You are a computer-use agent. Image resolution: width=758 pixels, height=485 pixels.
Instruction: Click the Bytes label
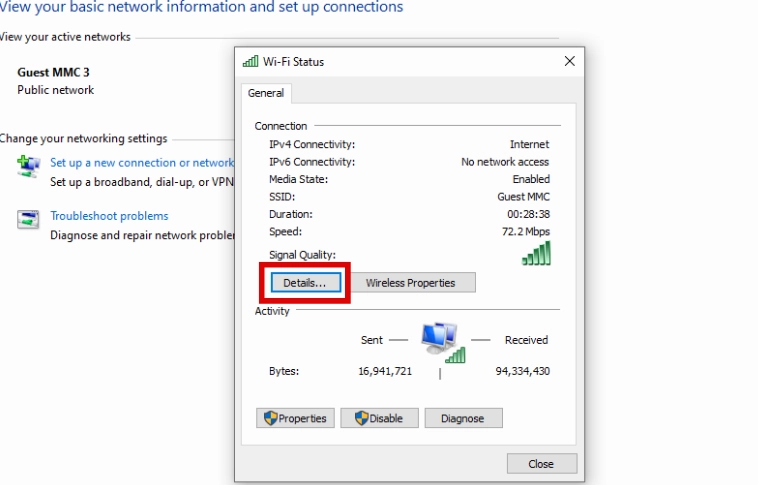click(284, 371)
